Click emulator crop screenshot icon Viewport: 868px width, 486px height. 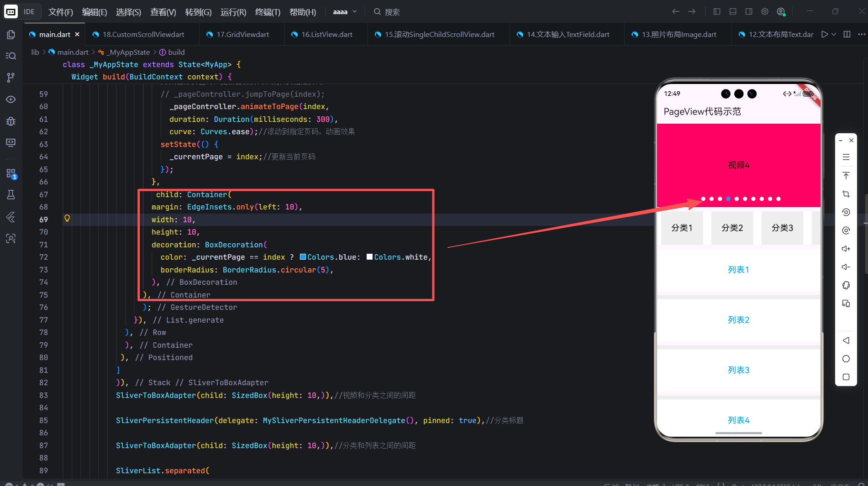pyautogui.click(x=846, y=194)
